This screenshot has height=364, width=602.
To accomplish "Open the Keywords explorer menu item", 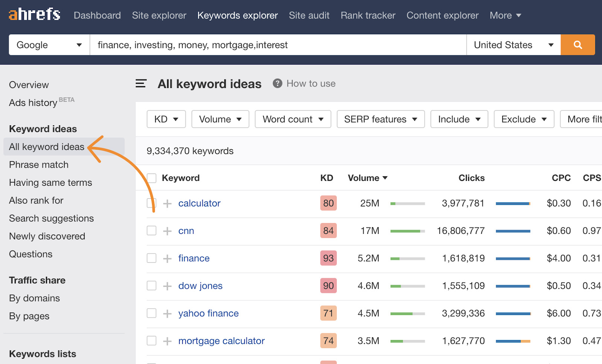I will coord(237,15).
